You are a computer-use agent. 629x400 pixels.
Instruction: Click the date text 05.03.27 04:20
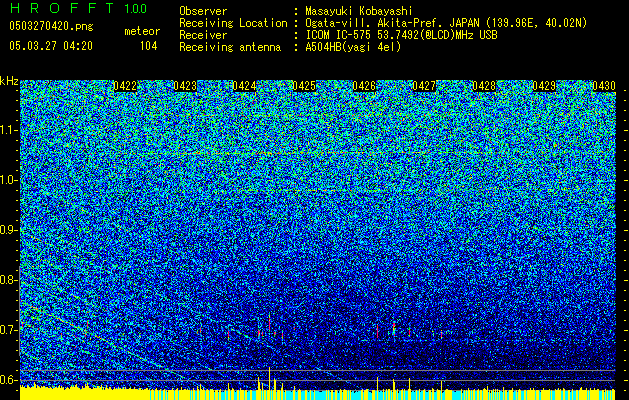(51, 45)
